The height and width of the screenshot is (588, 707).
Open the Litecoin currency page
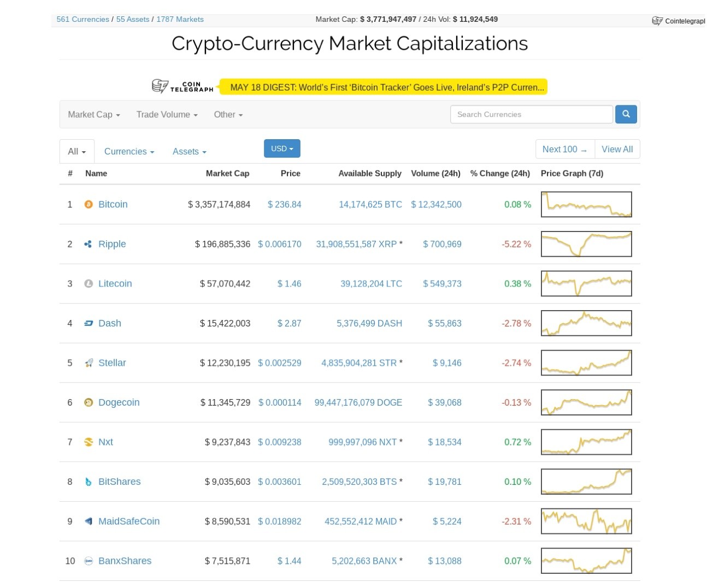tap(115, 283)
